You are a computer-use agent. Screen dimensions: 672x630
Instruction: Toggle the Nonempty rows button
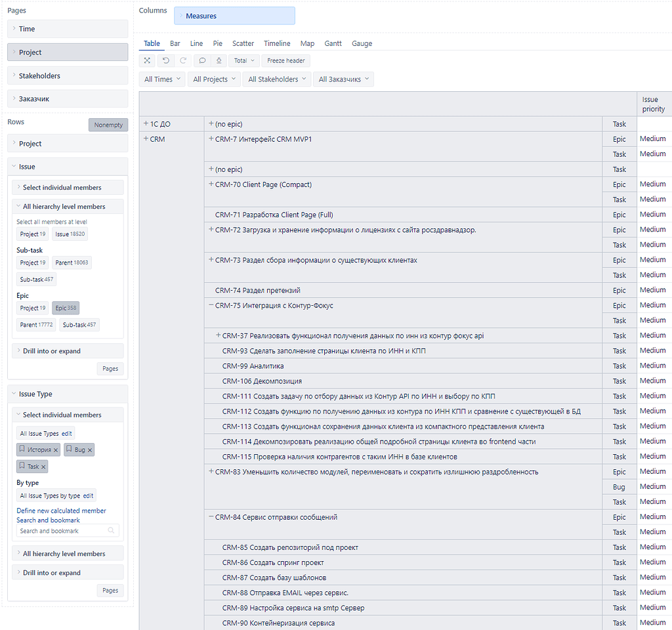pyautogui.click(x=108, y=125)
